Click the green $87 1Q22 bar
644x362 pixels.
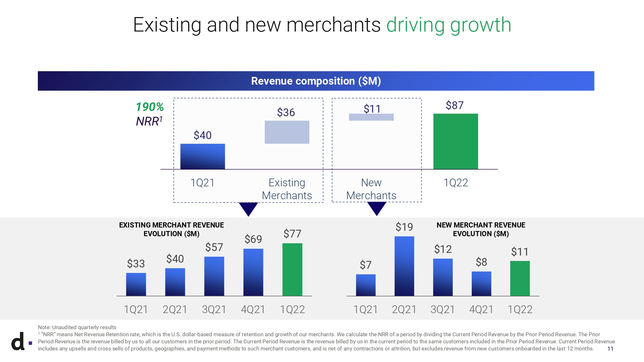click(455, 141)
